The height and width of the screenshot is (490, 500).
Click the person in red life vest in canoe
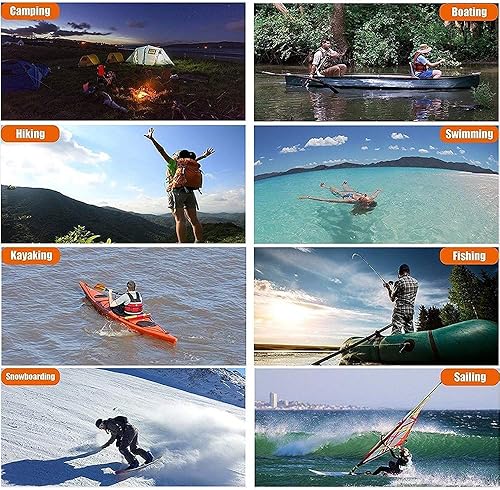click(x=424, y=62)
